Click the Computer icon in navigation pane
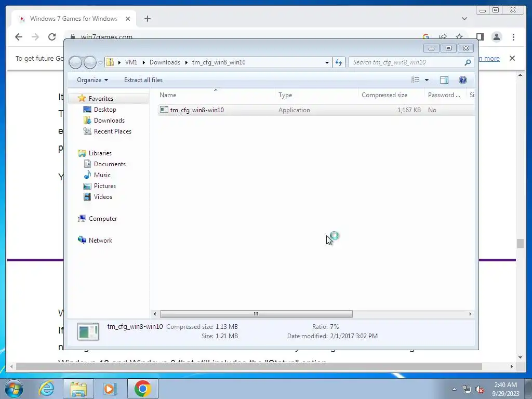Screen dimensions: 532x399 (x=82, y=219)
